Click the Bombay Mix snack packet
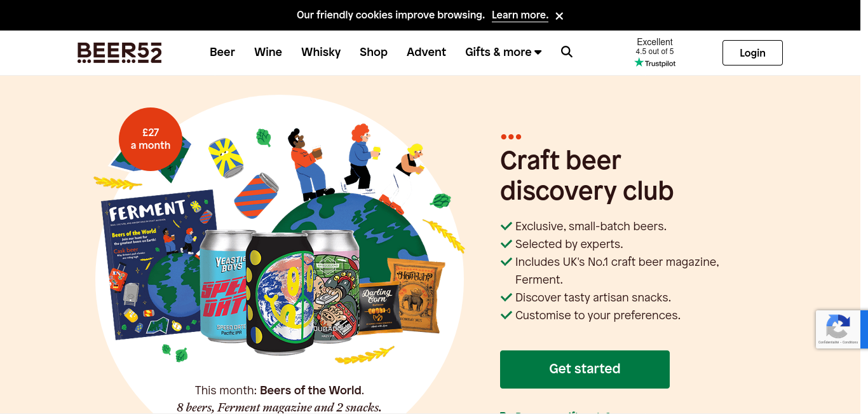Screen dimensions: 868x414 (416, 296)
